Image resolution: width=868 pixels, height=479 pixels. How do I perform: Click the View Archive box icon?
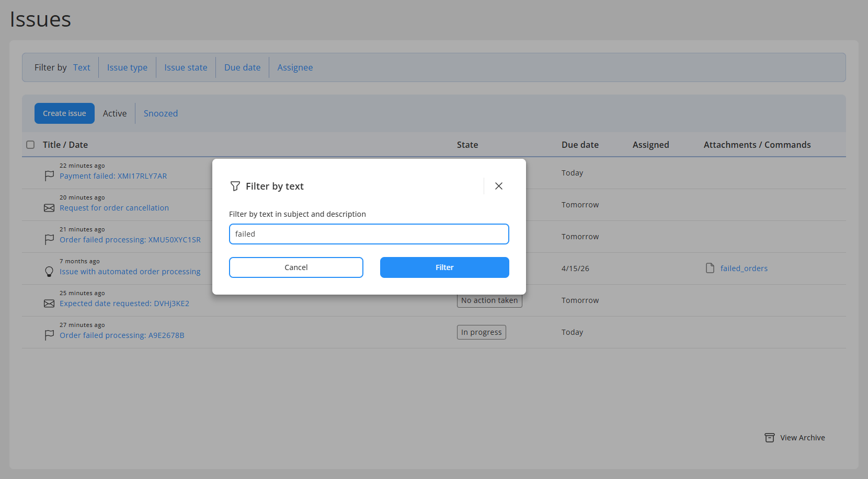tap(770, 438)
